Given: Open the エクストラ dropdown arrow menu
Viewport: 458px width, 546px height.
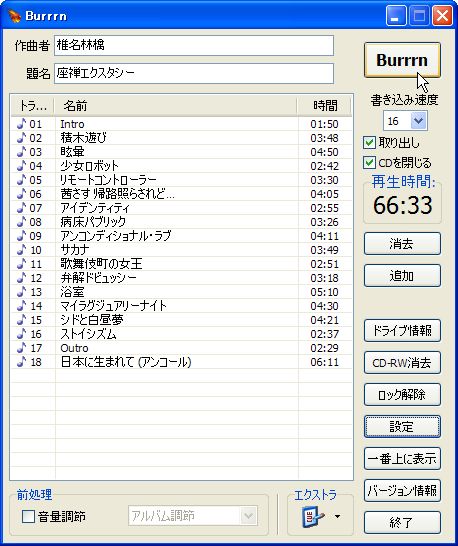Looking at the screenshot, I should (x=337, y=517).
